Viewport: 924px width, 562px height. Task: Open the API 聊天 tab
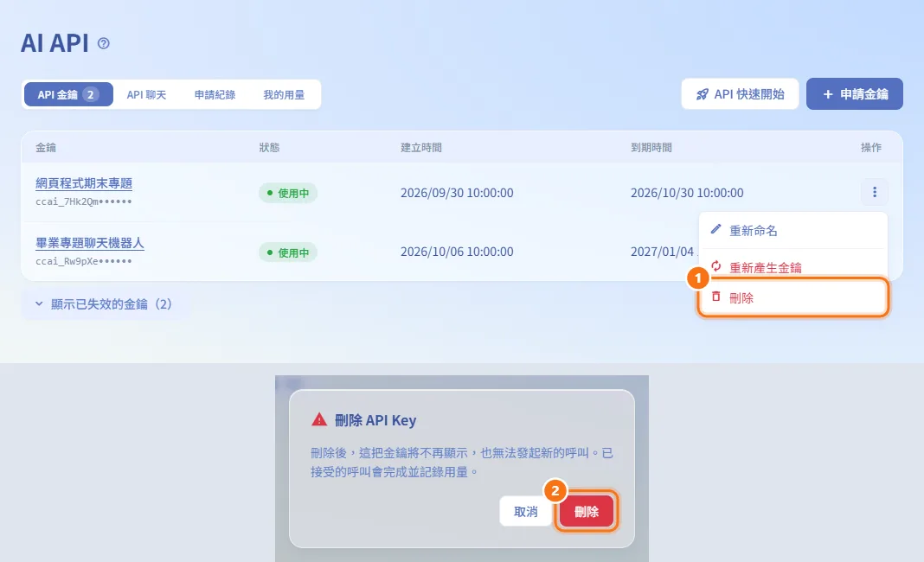(x=147, y=94)
